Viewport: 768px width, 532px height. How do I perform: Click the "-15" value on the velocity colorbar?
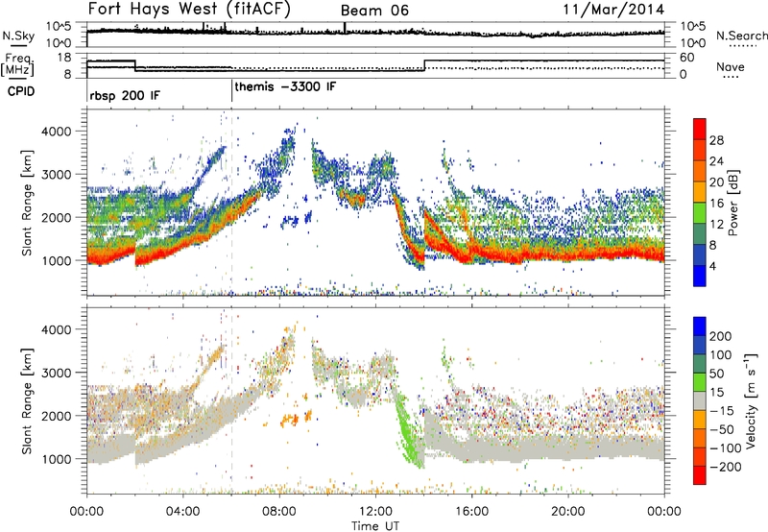pyautogui.click(x=722, y=410)
